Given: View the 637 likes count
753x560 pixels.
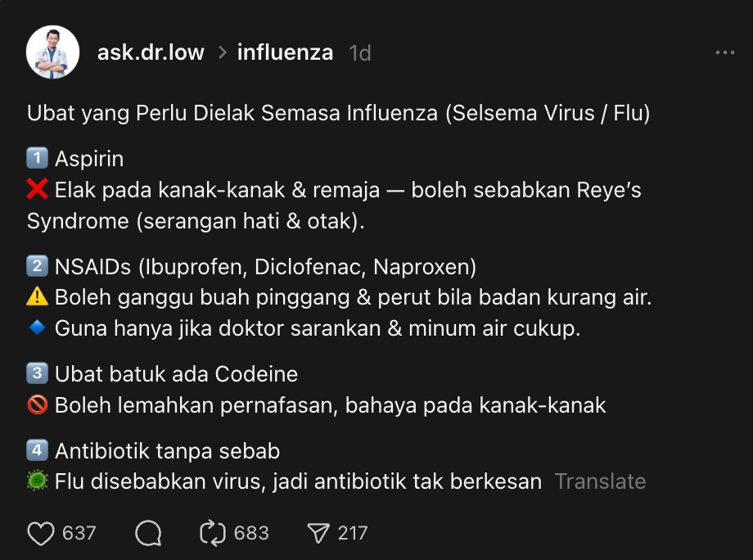Looking at the screenshot, I should point(79,534).
